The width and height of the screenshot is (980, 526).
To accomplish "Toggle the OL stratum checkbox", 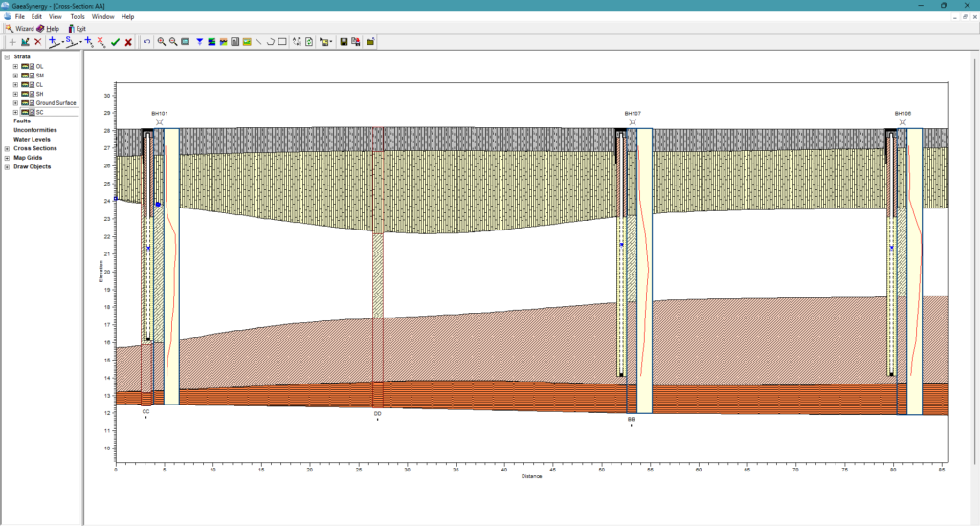I will [32, 66].
